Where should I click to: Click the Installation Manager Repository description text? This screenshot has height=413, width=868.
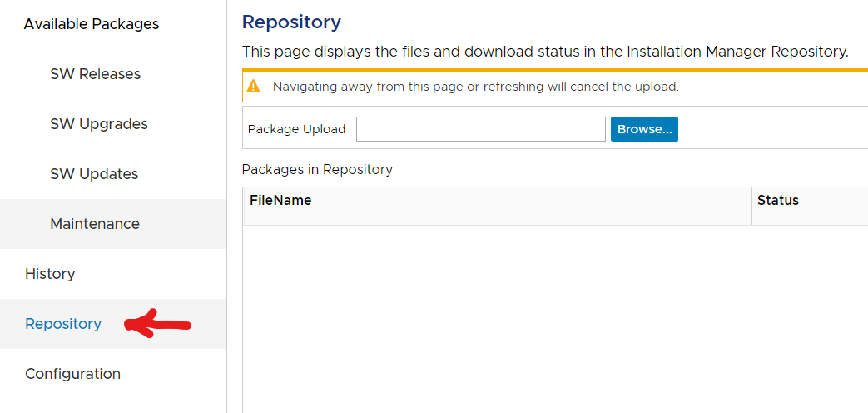(x=545, y=52)
